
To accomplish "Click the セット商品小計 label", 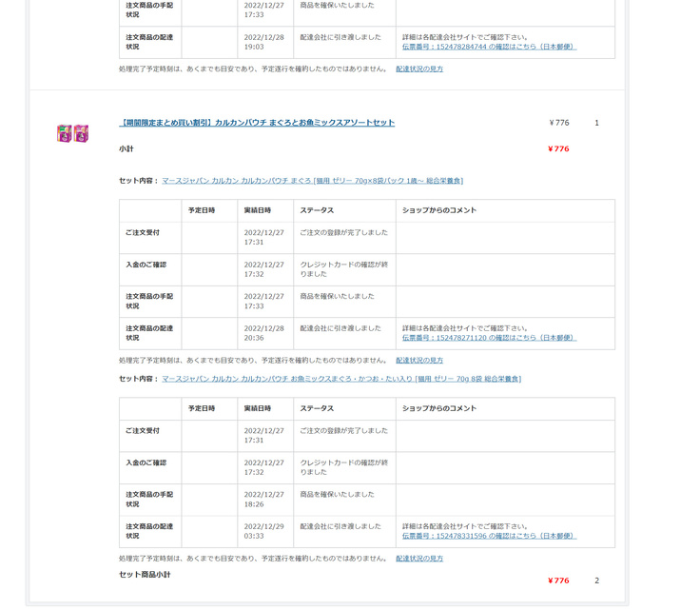I will (x=145, y=575).
